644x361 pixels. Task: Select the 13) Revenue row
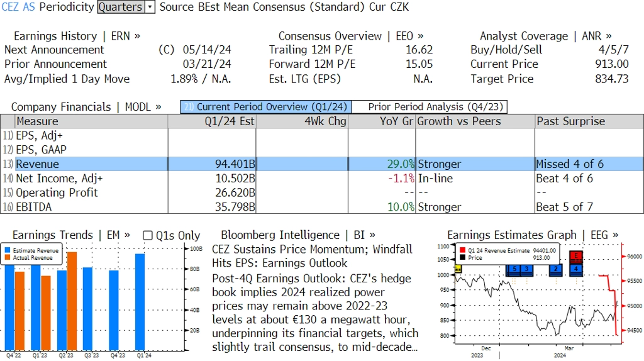[x=322, y=164]
